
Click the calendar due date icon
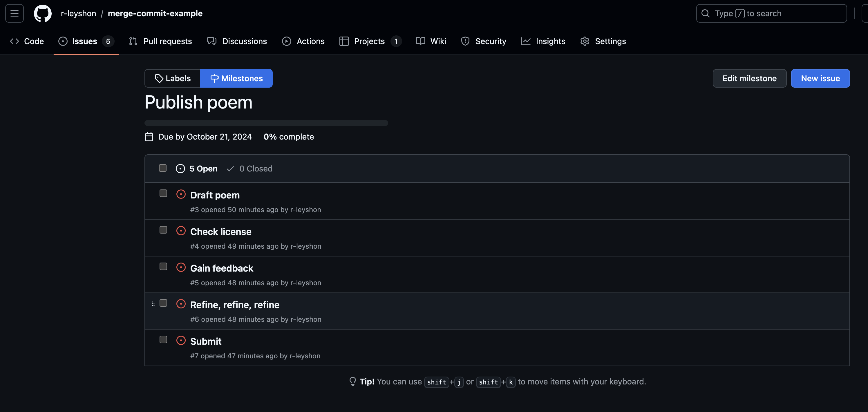tap(149, 137)
